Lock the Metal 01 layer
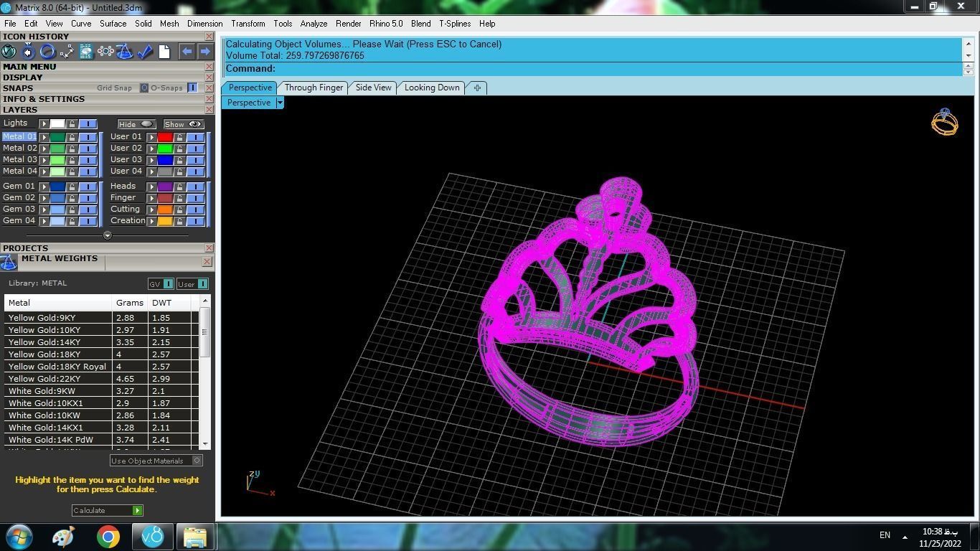The width and height of the screenshot is (980, 551). 72,137
